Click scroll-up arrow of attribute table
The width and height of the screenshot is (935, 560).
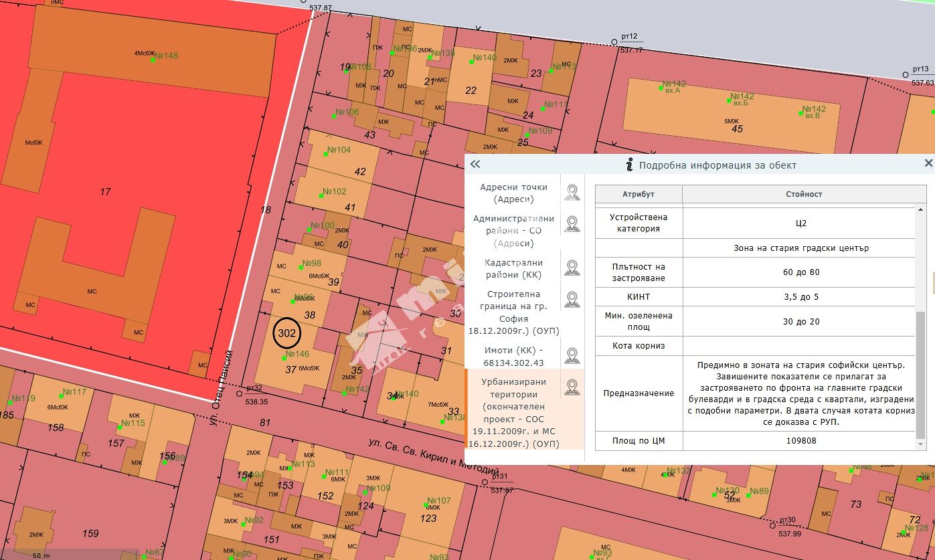coord(920,210)
